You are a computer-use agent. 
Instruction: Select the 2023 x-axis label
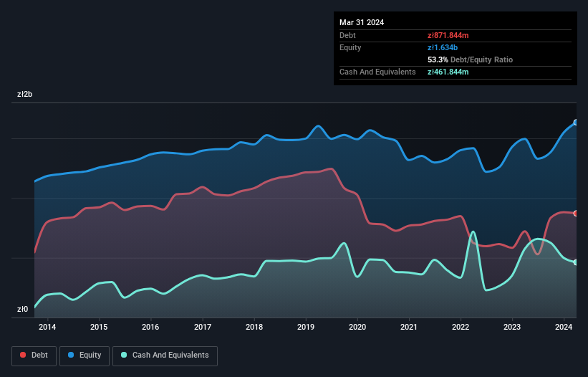click(512, 327)
